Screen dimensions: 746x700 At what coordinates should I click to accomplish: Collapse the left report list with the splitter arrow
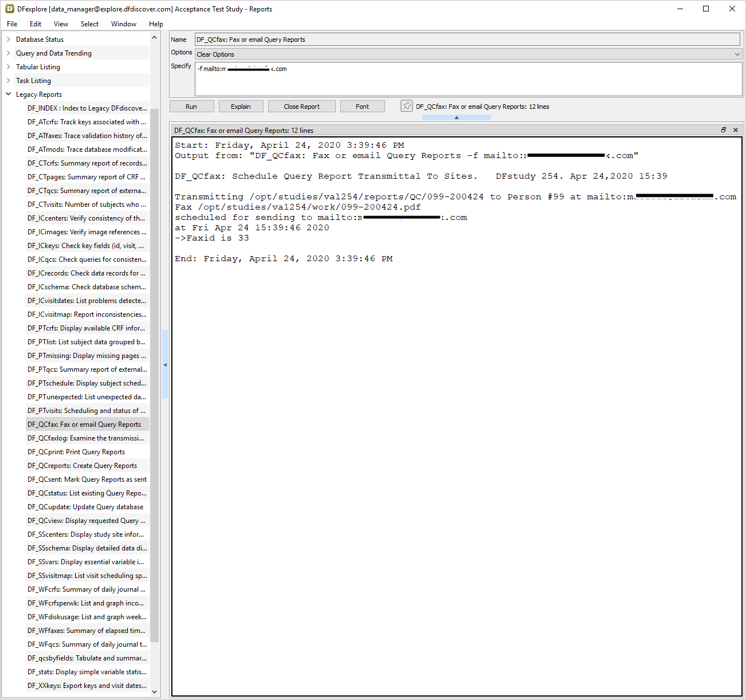coord(165,365)
